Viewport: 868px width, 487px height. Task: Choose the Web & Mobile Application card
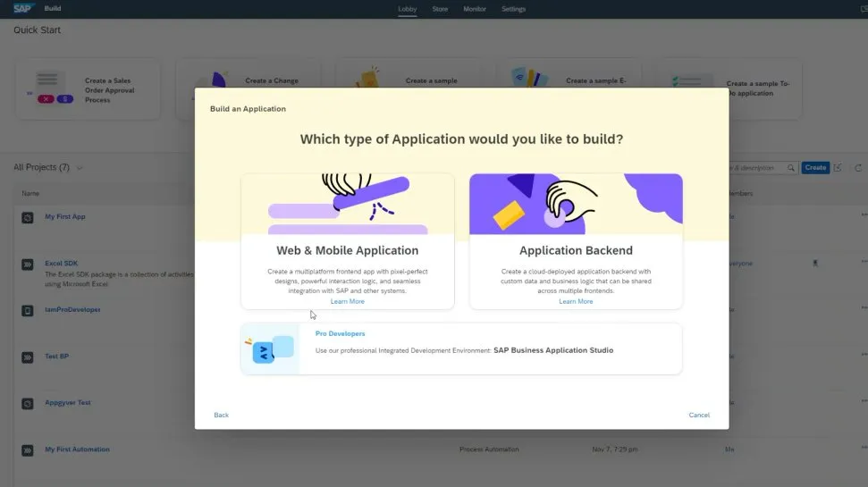pos(347,241)
